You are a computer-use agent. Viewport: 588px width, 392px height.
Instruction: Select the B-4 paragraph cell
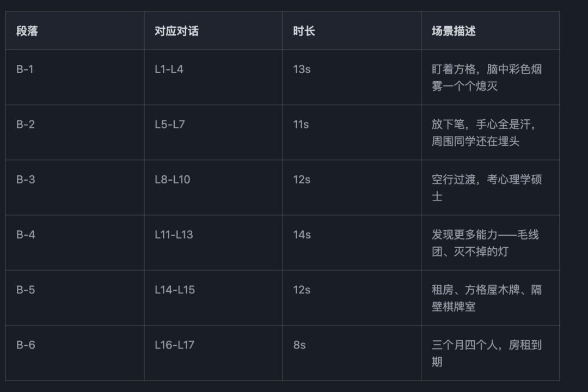(x=26, y=235)
